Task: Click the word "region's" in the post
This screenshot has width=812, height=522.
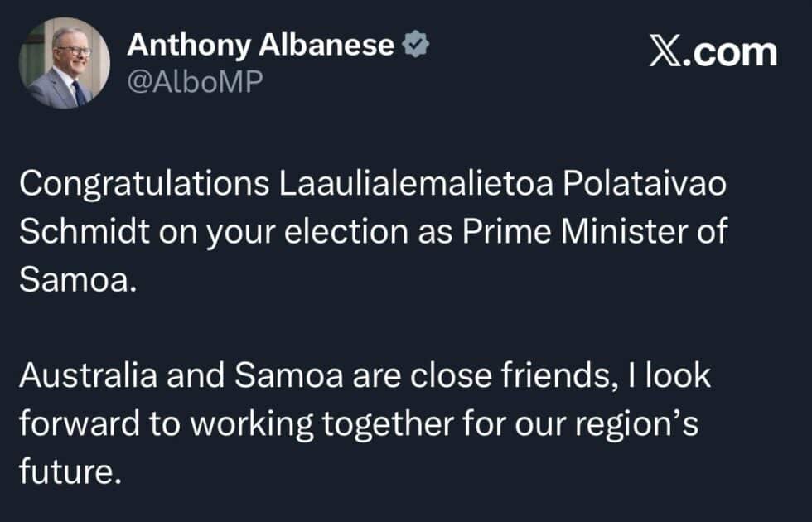Action: click(x=636, y=424)
